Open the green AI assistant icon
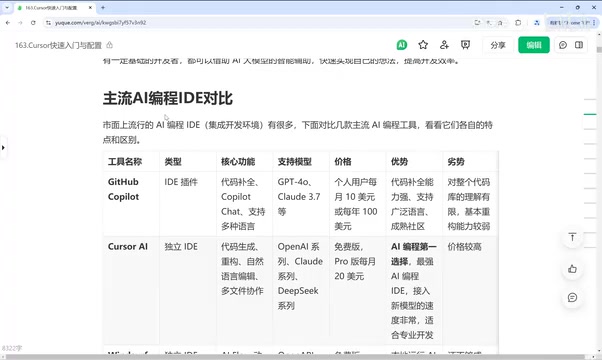The image size is (602, 360). [402, 45]
